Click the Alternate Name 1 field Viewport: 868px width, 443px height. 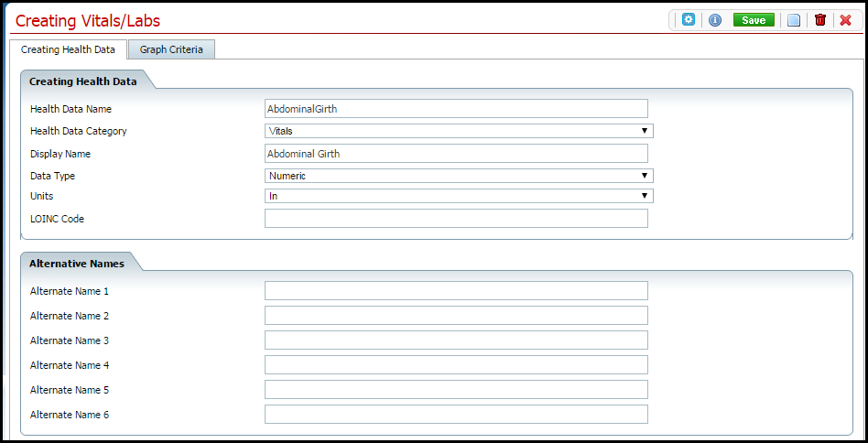(455, 291)
